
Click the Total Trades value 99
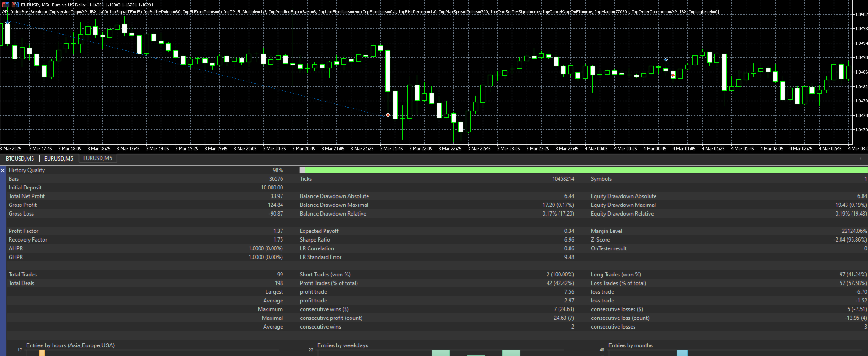280,275
